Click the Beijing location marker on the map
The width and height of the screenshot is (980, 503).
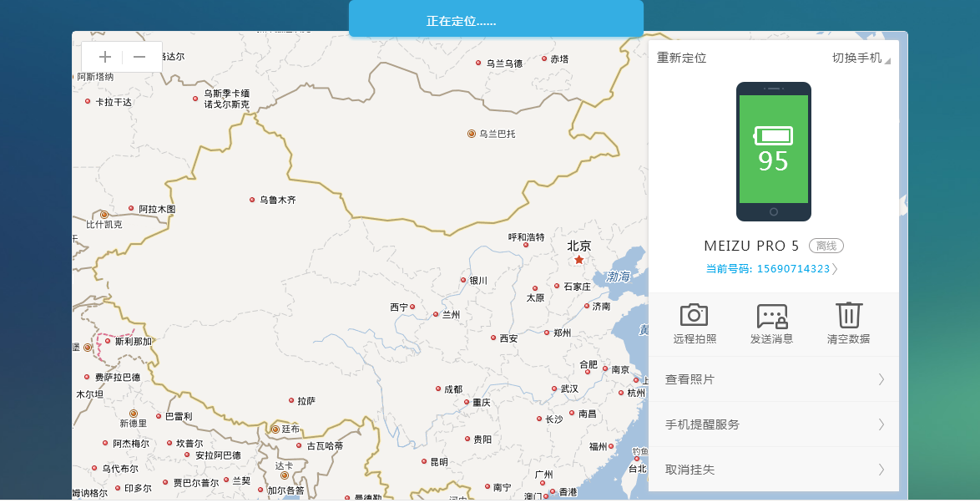pos(578,259)
